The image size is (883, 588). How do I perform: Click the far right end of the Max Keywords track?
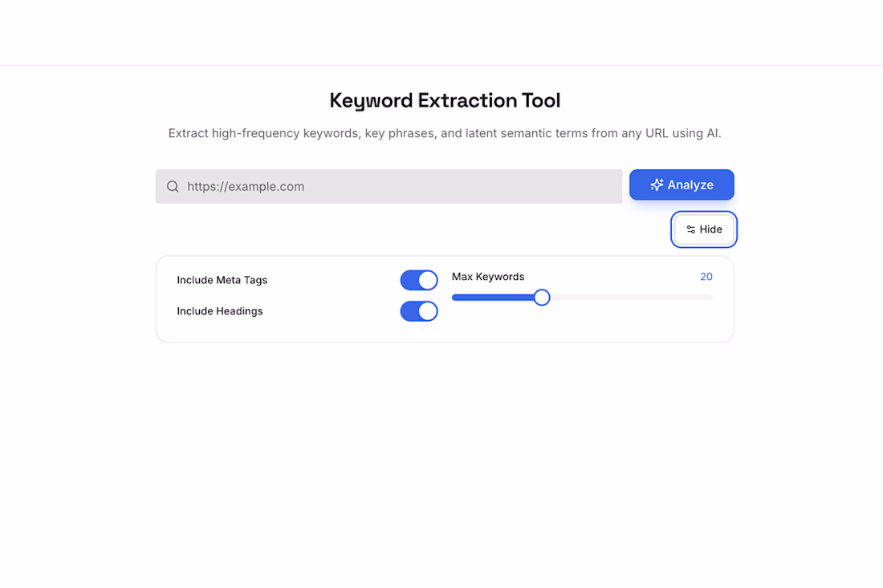(710, 297)
